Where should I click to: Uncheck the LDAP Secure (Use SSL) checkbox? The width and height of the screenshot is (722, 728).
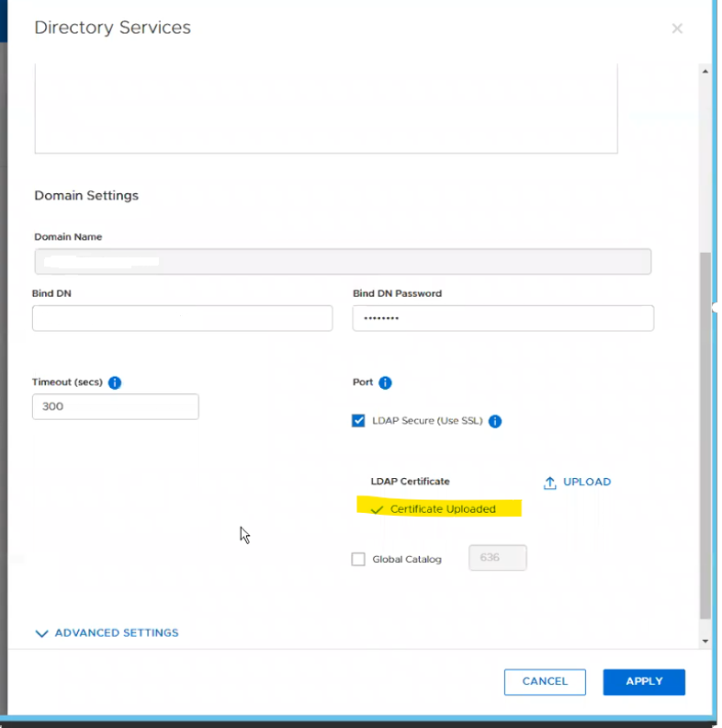tap(358, 421)
